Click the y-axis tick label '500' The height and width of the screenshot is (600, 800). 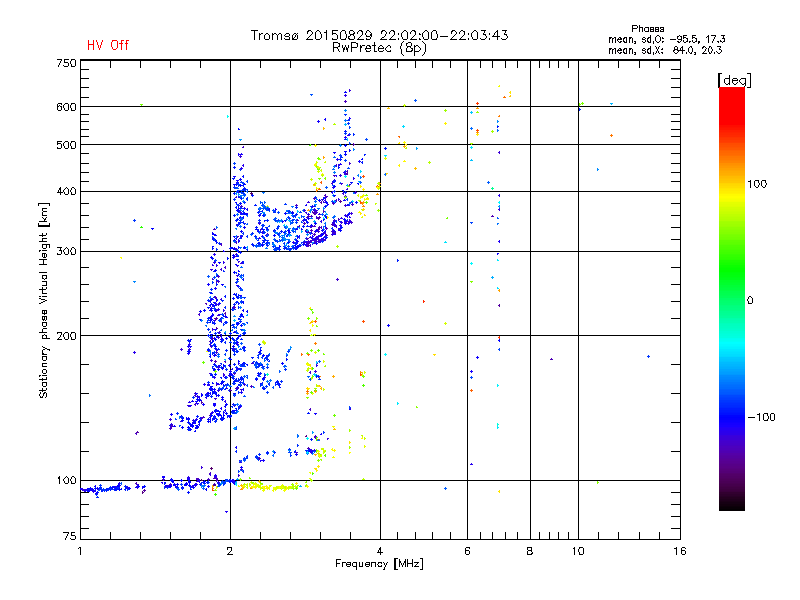click(x=66, y=145)
